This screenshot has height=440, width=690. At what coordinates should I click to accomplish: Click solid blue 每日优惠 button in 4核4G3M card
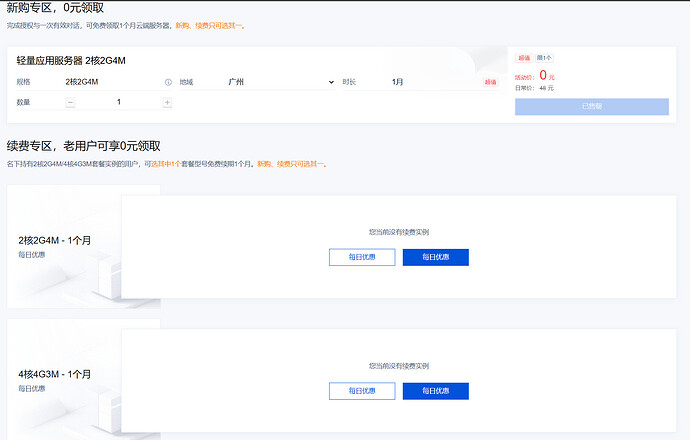[x=436, y=391]
